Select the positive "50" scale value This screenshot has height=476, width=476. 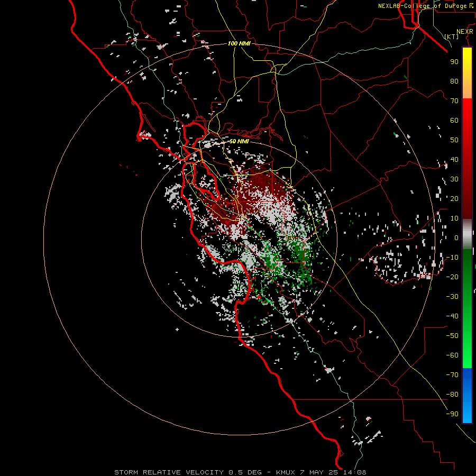454,140
